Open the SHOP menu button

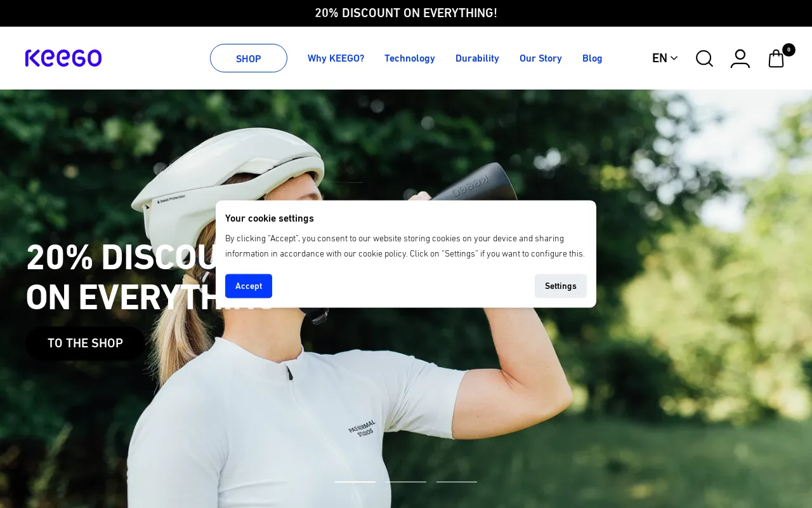pyautogui.click(x=249, y=58)
